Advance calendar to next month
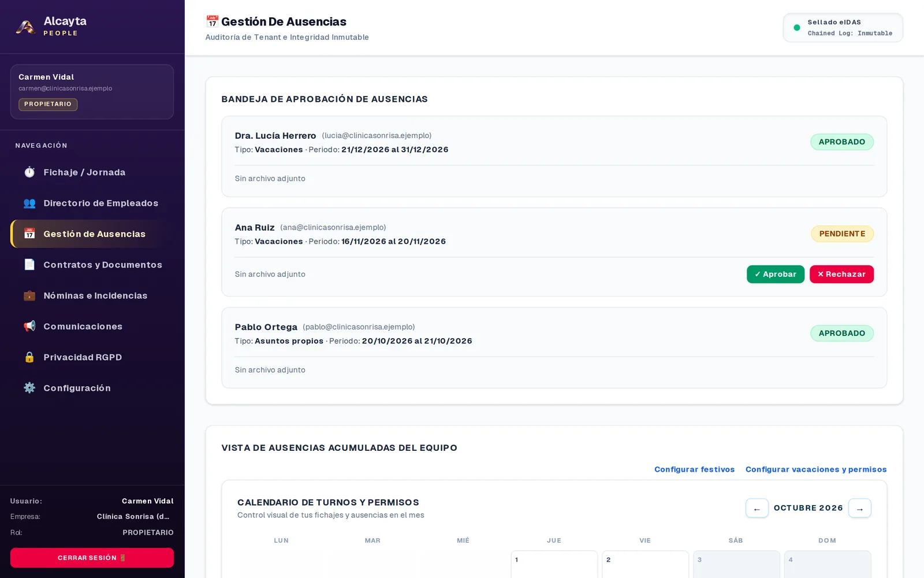Viewport: 924px width, 578px height. pos(860,508)
